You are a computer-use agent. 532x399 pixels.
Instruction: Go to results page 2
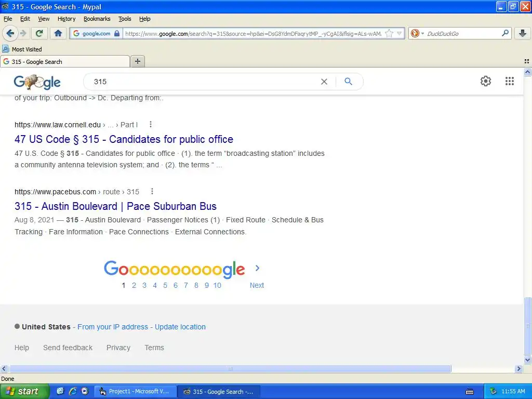pos(134,285)
